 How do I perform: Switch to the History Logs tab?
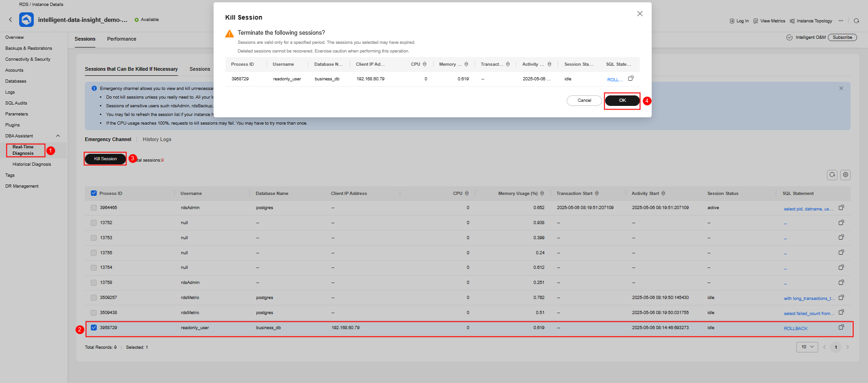tap(157, 139)
